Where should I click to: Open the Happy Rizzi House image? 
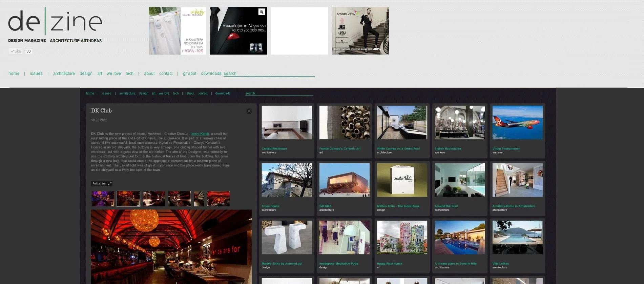(x=402, y=238)
